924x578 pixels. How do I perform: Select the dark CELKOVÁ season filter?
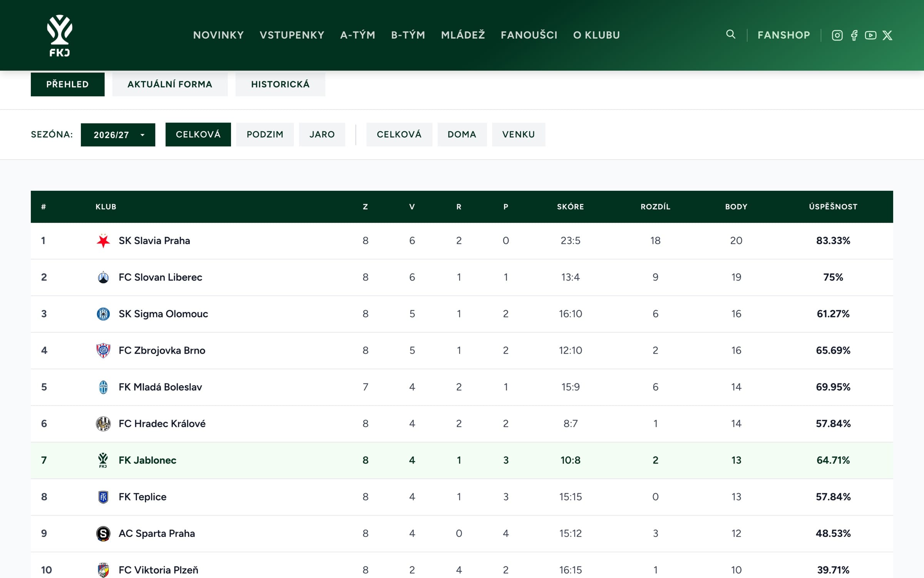point(198,134)
